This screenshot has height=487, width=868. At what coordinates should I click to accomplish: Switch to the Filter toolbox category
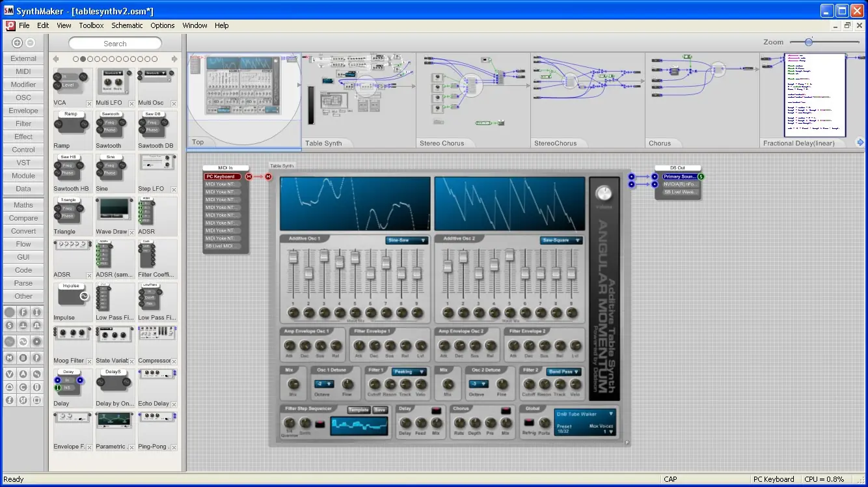click(23, 124)
